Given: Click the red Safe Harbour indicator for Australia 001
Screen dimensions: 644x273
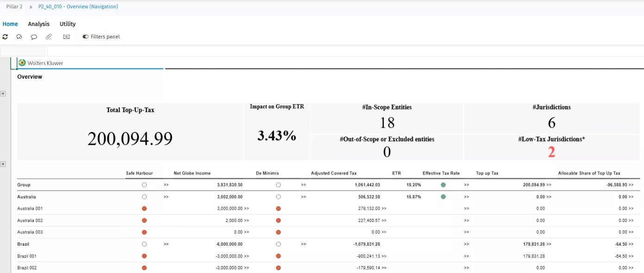Looking at the screenshot, I should 144,208.
